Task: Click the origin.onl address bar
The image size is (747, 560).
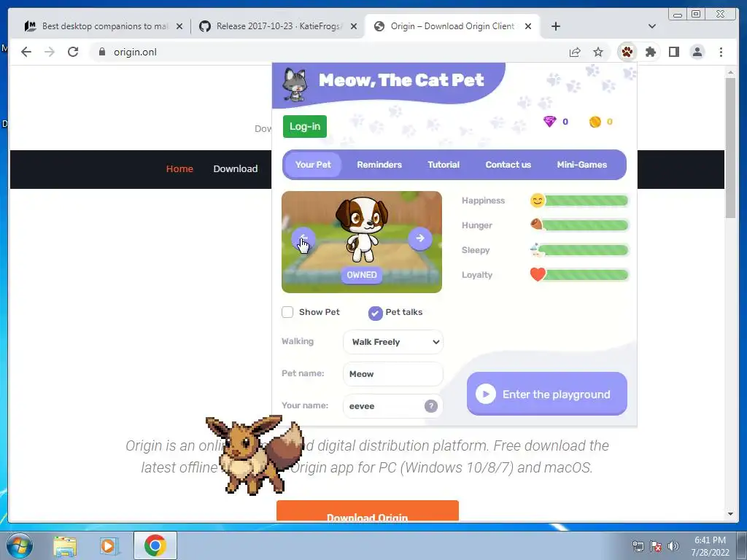Action: [x=329, y=52]
